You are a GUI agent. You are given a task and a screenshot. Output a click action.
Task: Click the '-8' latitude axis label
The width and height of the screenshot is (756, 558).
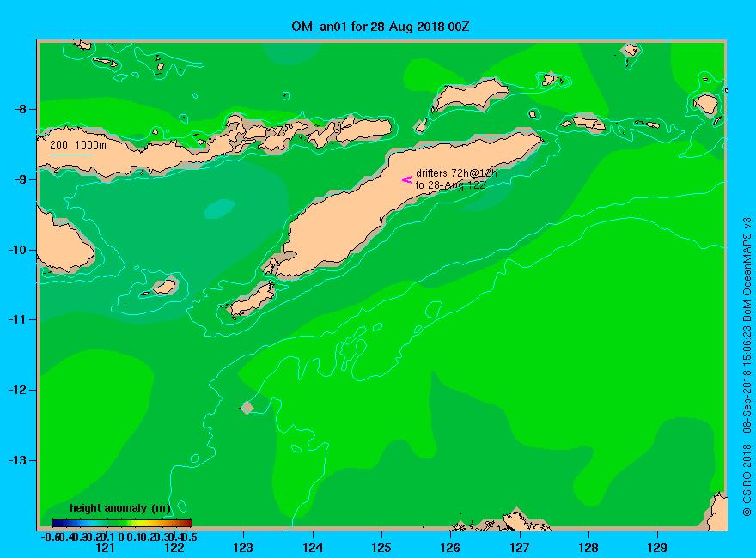[20, 109]
